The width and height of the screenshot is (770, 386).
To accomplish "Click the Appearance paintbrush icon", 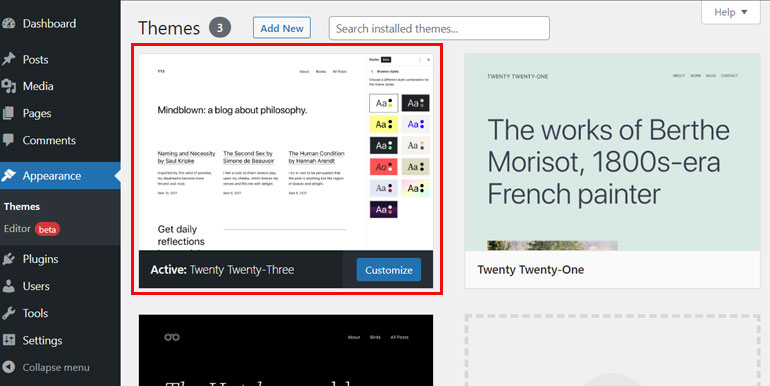I will pos(8,175).
